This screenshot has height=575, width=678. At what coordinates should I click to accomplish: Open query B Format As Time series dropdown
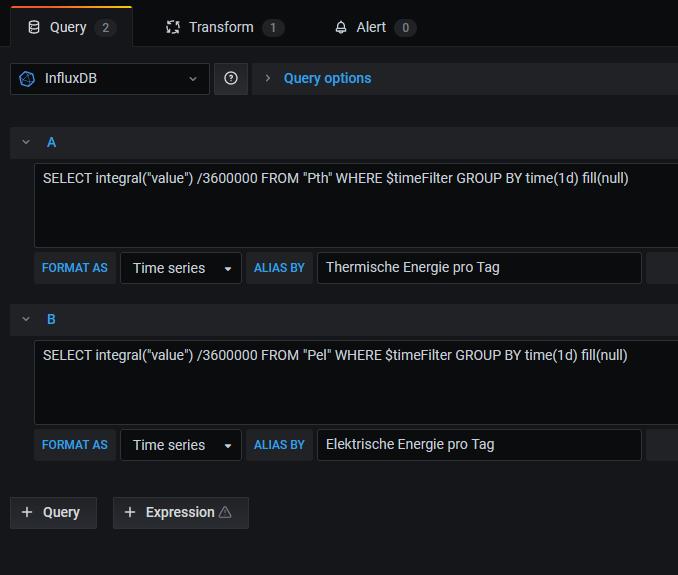point(181,445)
